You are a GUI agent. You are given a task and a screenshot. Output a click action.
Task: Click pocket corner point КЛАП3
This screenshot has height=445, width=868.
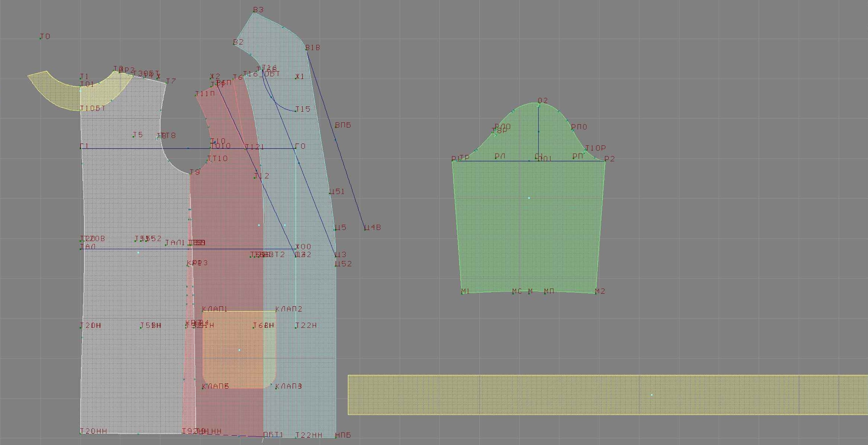pos(276,388)
